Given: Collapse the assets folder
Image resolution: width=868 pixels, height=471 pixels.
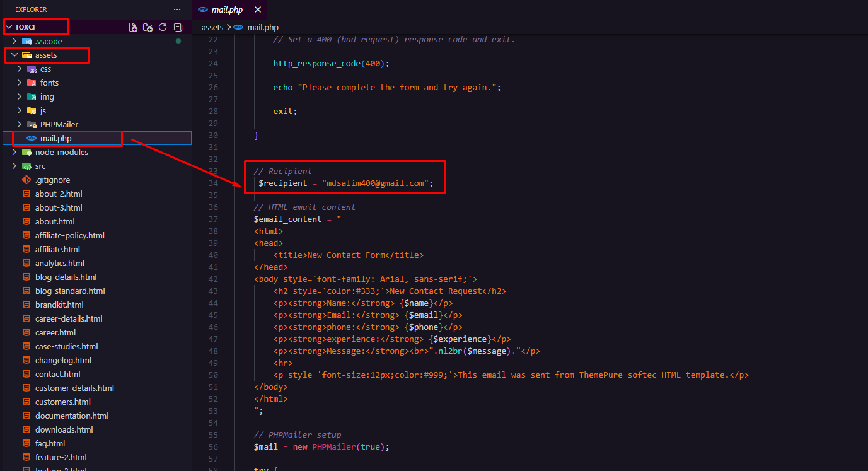Looking at the screenshot, I should pyautogui.click(x=14, y=55).
